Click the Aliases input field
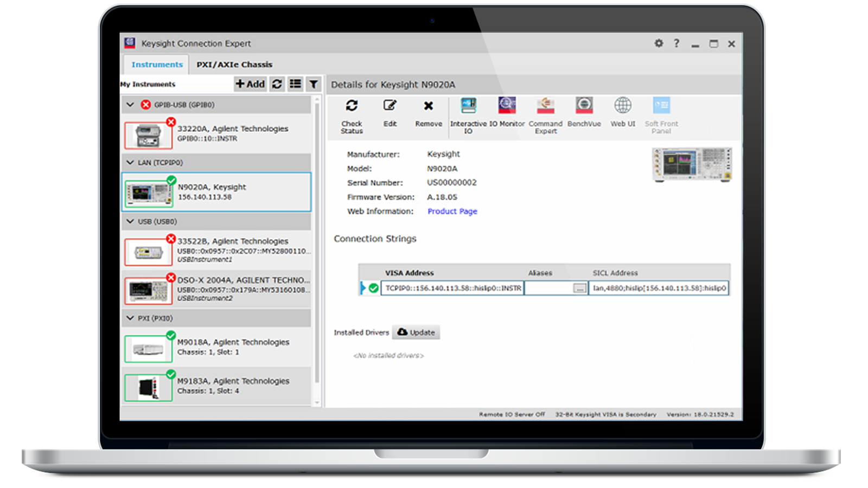Screen dimensions: 868x488 point(548,288)
